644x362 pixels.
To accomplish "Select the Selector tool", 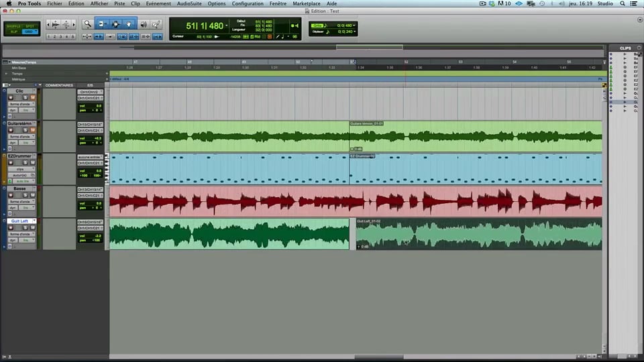I will (115, 24).
